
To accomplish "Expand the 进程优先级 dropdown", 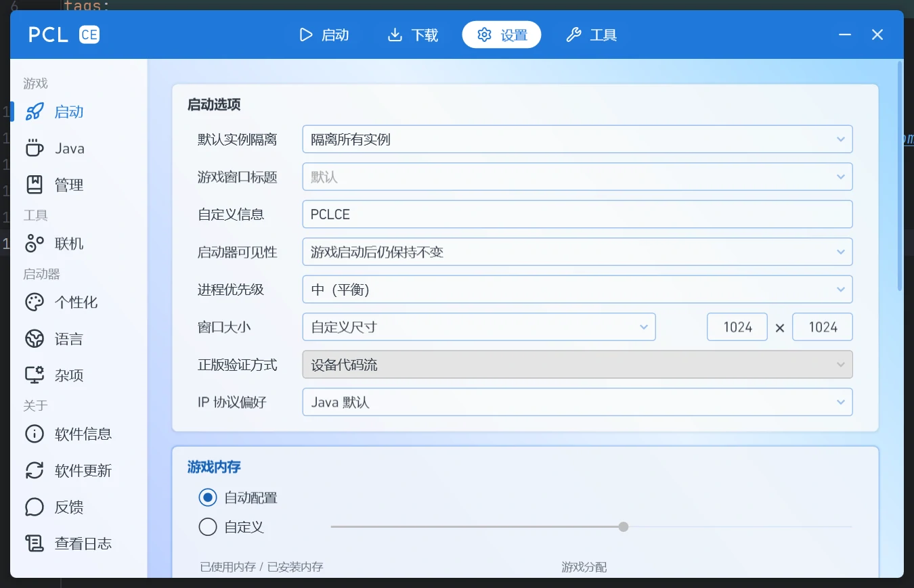I will click(578, 290).
